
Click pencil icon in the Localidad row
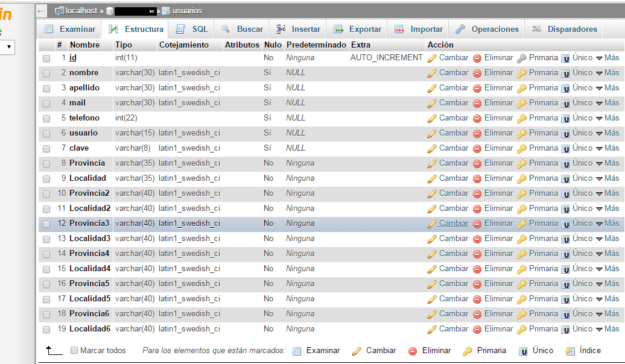click(432, 179)
